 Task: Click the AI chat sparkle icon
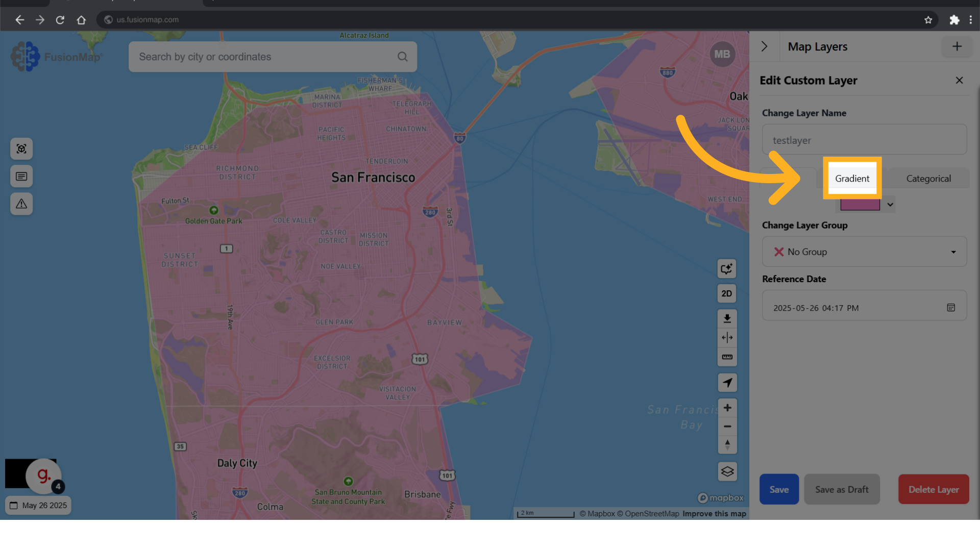point(727,269)
